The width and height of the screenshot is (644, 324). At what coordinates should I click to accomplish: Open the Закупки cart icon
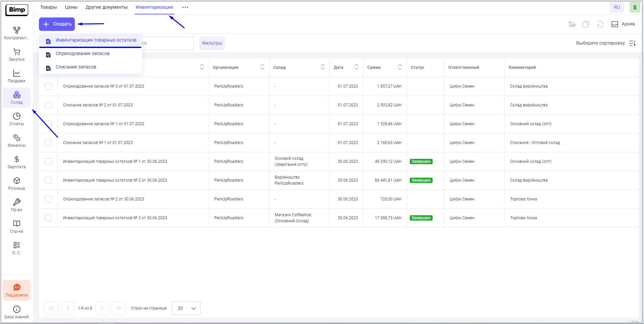point(16,55)
